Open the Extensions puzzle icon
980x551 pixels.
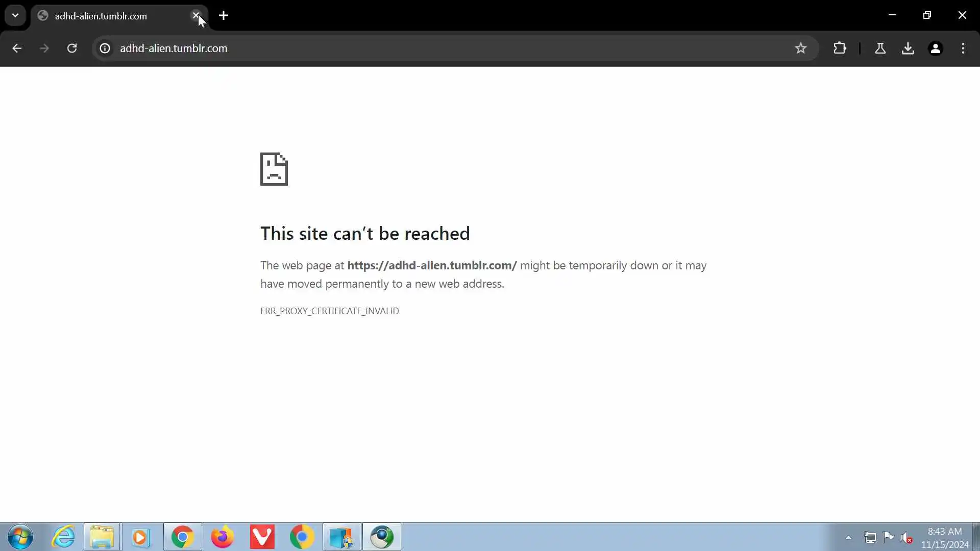point(840,48)
